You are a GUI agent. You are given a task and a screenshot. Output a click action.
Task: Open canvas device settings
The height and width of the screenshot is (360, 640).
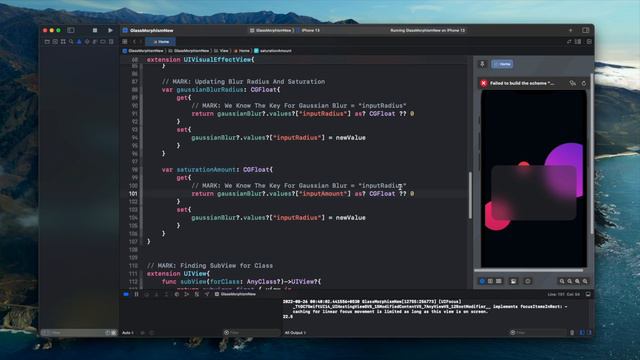pos(513,281)
